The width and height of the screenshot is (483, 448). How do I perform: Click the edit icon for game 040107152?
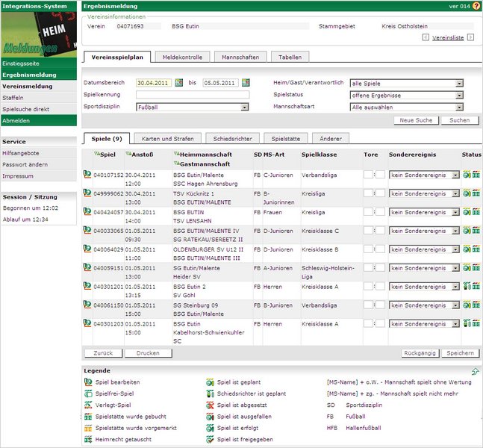(87, 174)
